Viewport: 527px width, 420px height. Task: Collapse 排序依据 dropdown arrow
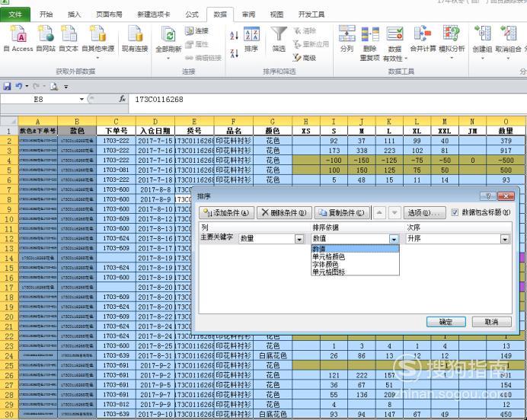tap(394, 239)
